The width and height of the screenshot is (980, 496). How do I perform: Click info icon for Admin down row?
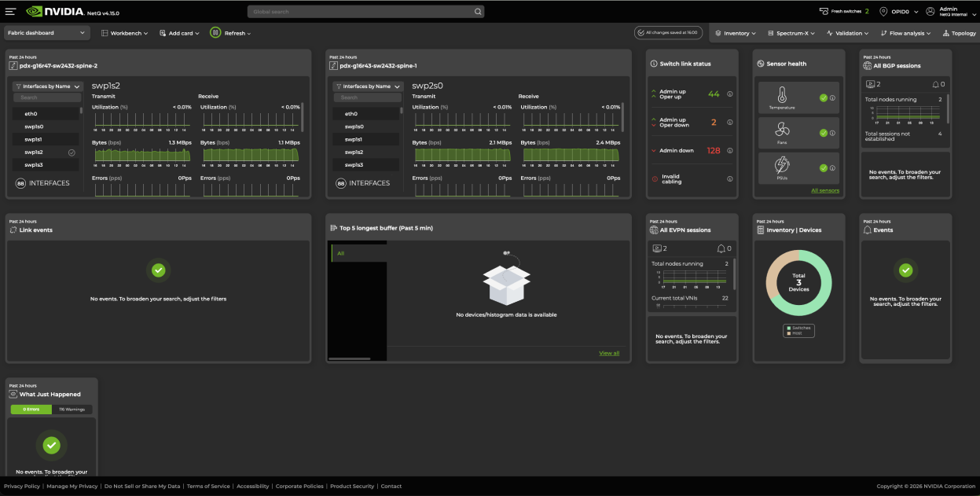[730, 151]
